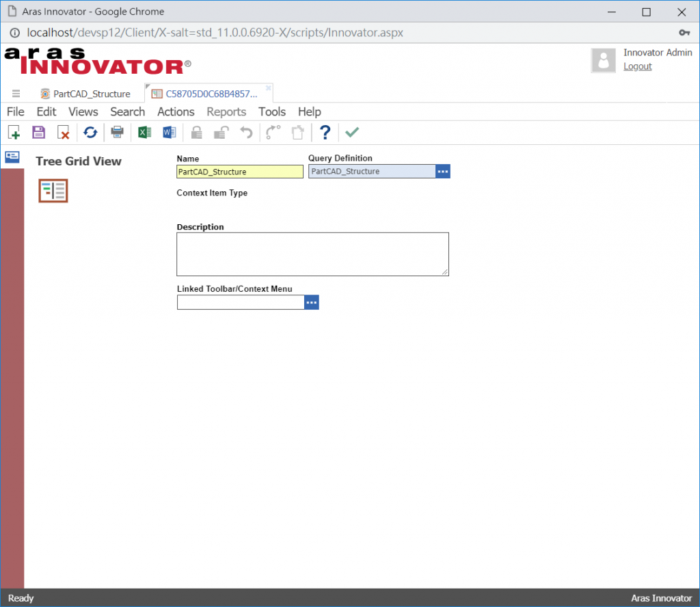Open the Search menu
700x607 pixels.
click(128, 111)
